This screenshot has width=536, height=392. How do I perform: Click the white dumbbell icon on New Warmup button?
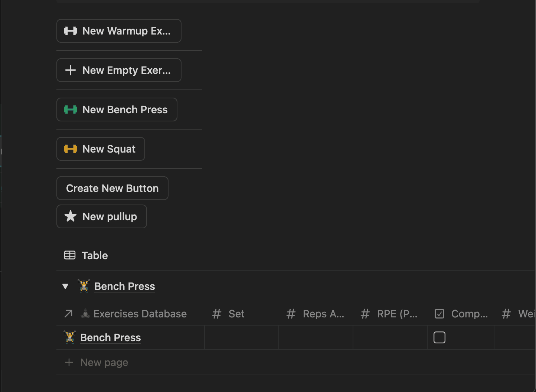pos(71,31)
